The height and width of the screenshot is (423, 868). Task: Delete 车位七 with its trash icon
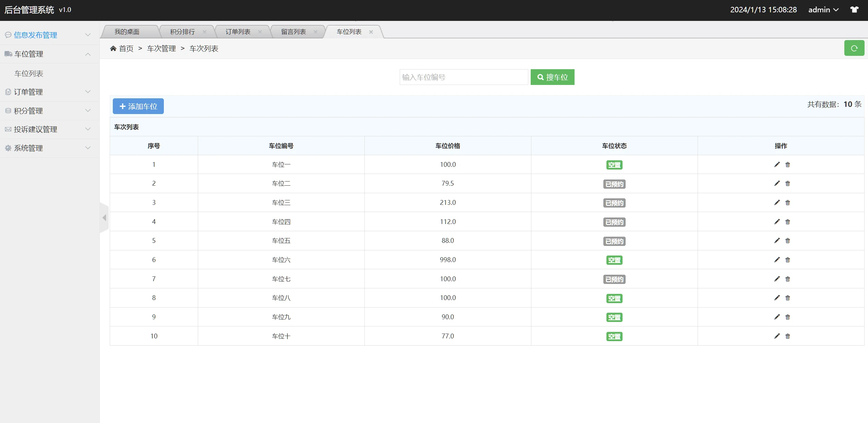pyautogui.click(x=788, y=279)
